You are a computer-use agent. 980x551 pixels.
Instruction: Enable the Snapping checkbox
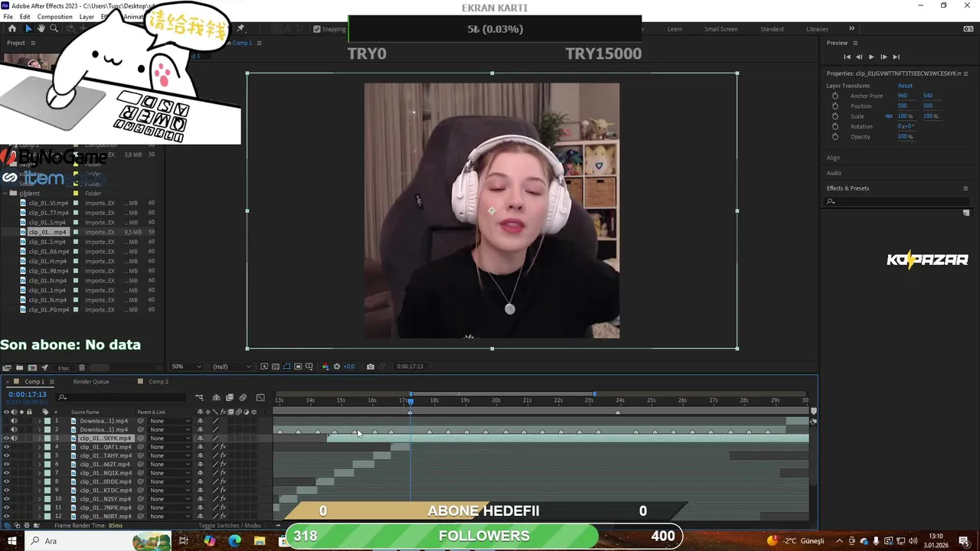[x=317, y=29]
